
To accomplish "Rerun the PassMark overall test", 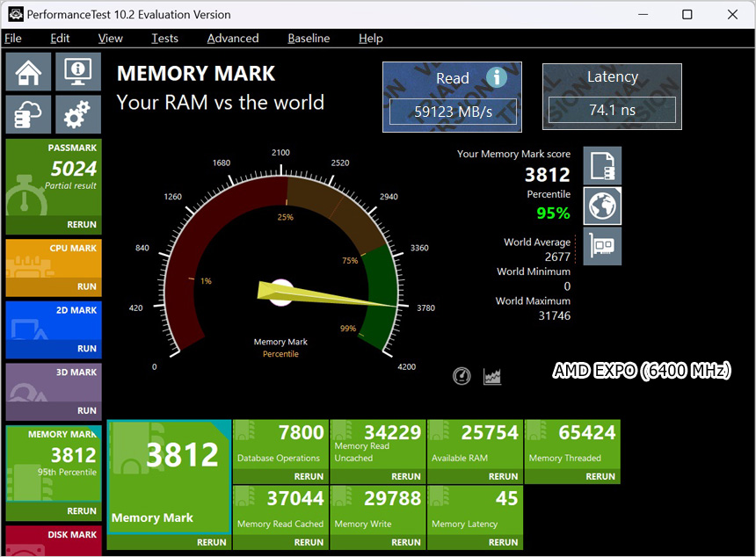I will pyautogui.click(x=82, y=225).
